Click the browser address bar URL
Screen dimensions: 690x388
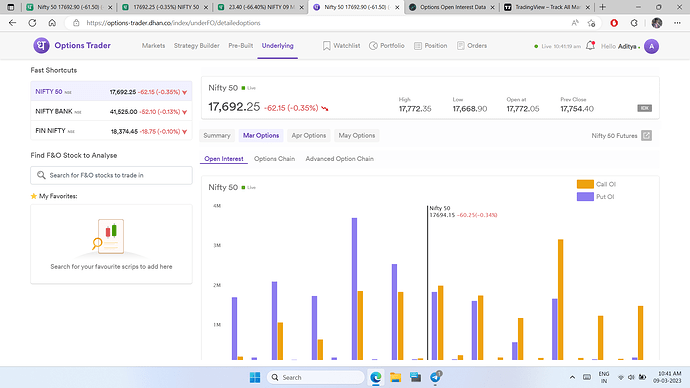pyautogui.click(x=173, y=23)
